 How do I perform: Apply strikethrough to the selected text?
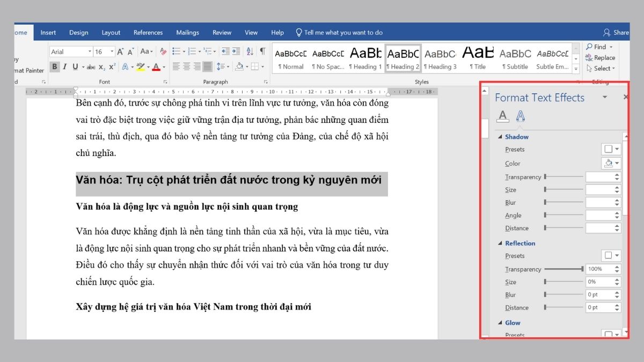91,67
